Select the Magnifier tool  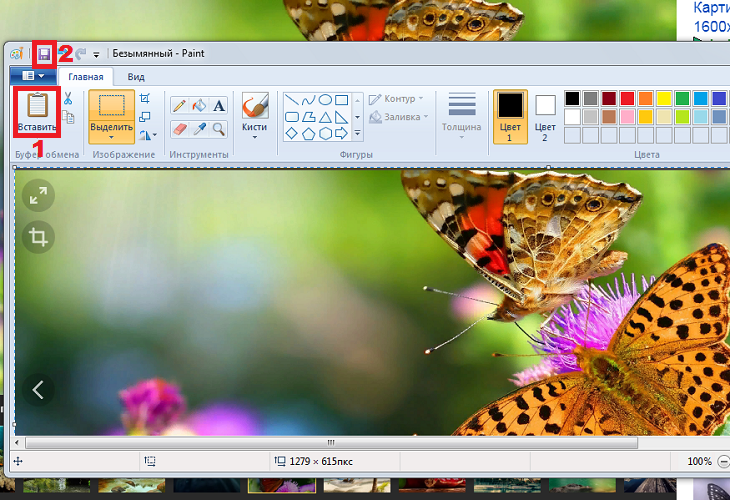point(219,129)
